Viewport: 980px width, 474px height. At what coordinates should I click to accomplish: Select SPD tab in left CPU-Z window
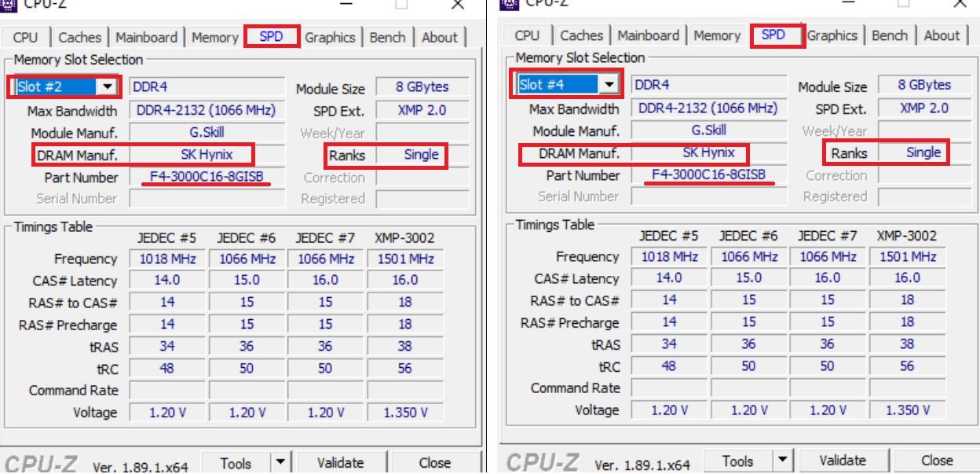[x=271, y=36]
